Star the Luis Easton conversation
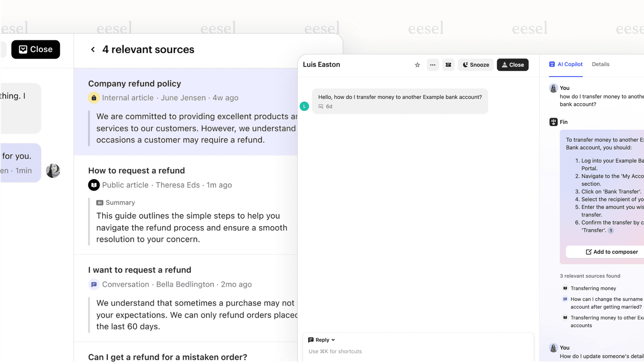The image size is (644, 362). (417, 65)
